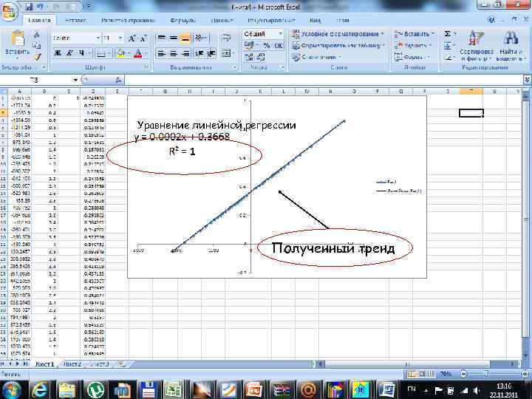Apply the red font color
Viewport: 532px width, 399px height.
[x=137, y=53]
